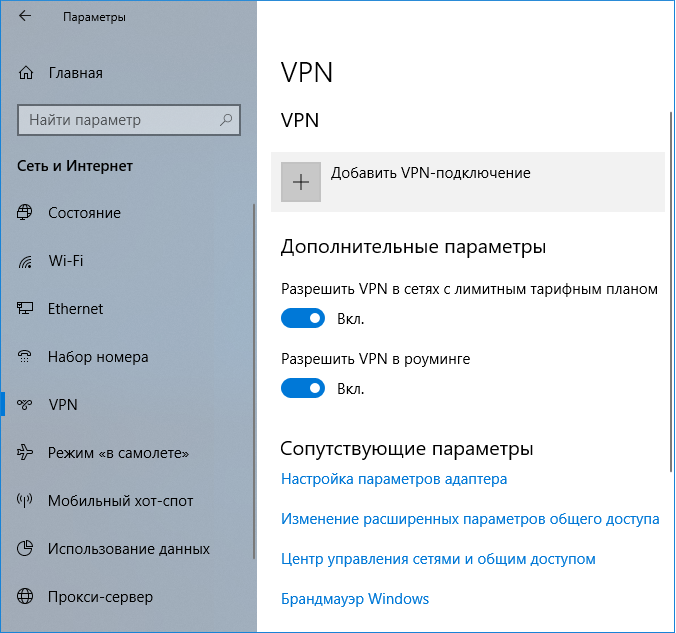Image resolution: width=676 pixels, height=633 pixels.
Task: Disable VPN over metered networks toggle
Action: (x=303, y=319)
